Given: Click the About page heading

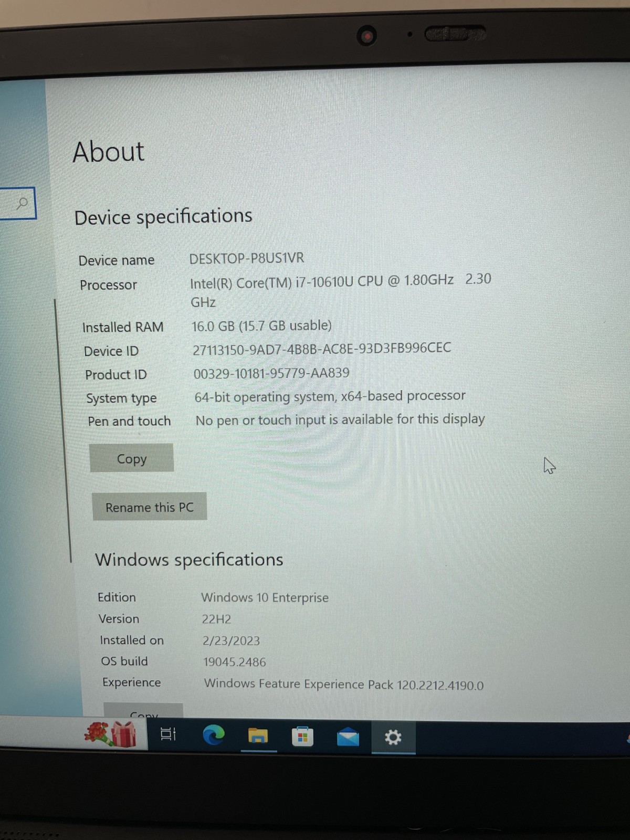Looking at the screenshot, I should click(x=108, y=152).
